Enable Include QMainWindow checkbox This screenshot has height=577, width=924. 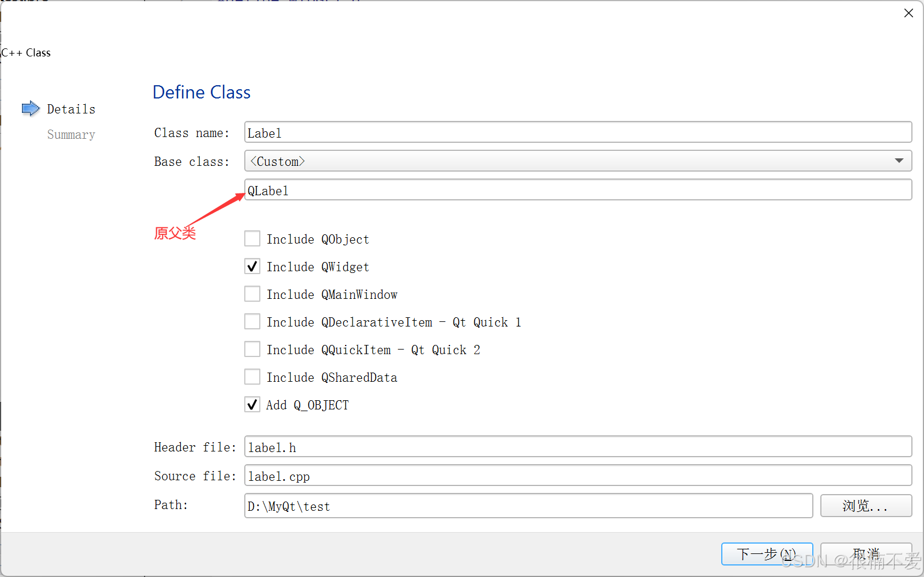(252, 294)
